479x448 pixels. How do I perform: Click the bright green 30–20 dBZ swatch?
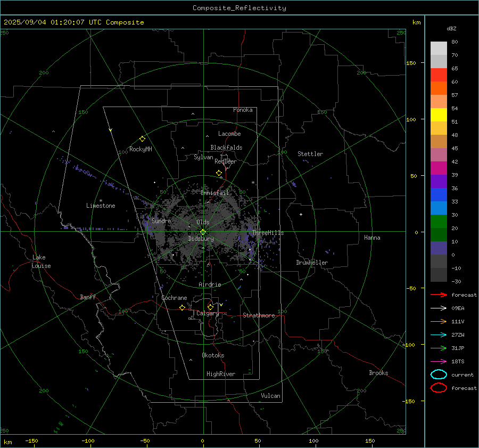click(439, 222)
